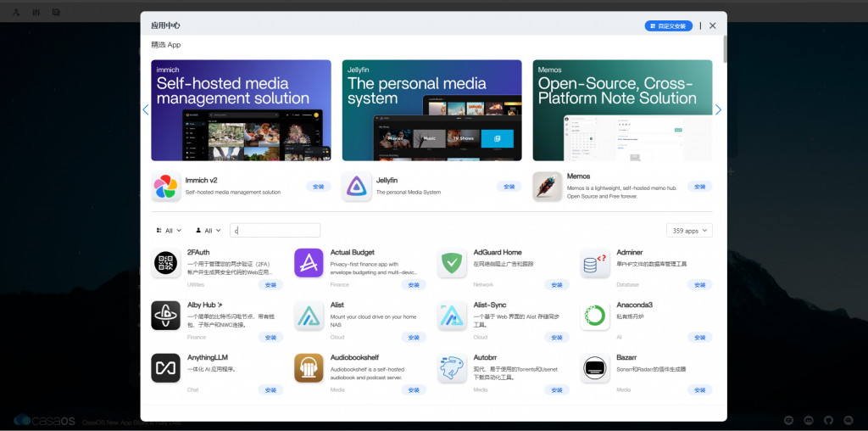Select the 2FAuth QR code icon
Image resolution: width=868 pixels, height=431 pixels.
tap(165, 264)
